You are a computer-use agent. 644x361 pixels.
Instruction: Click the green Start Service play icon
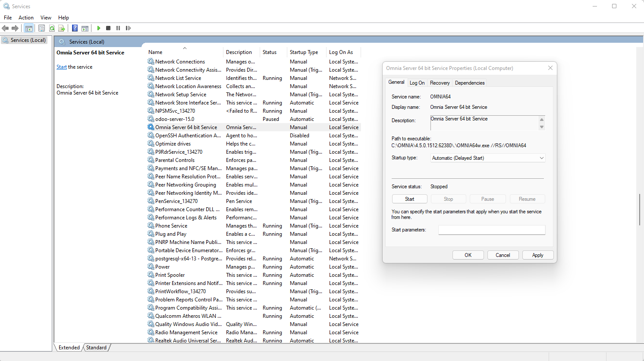(99, 28)
